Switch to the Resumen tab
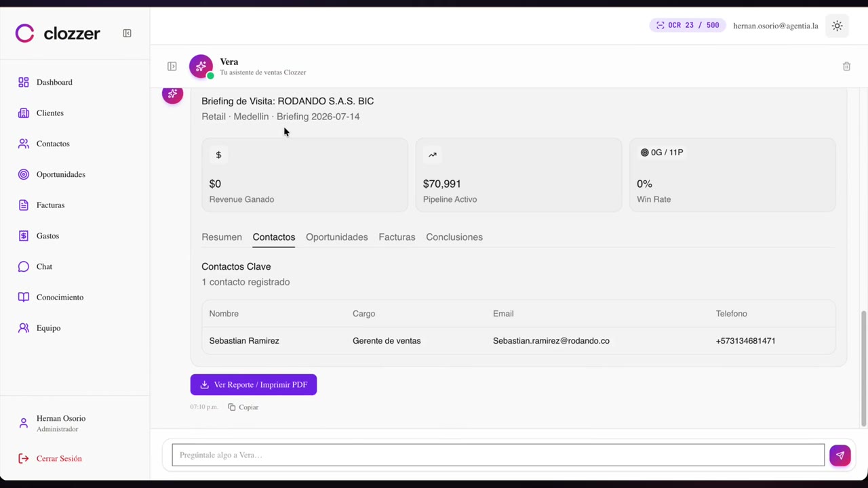868x488 pixels. (222, 237)
